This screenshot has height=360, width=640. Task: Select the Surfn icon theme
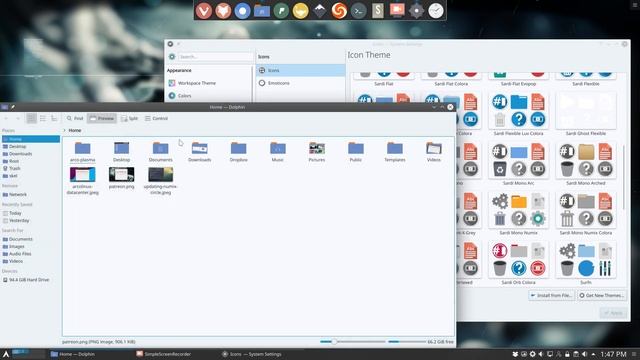pos(586,263)
